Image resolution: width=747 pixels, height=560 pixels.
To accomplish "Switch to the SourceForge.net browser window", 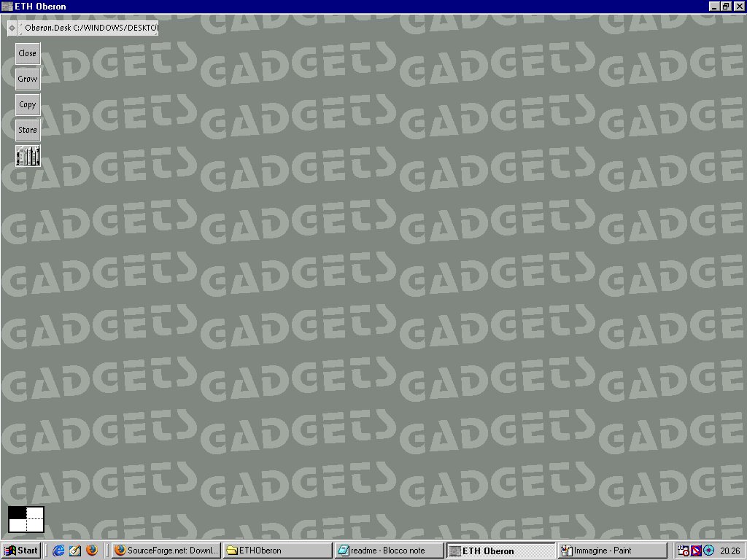I will click(166, 551).
